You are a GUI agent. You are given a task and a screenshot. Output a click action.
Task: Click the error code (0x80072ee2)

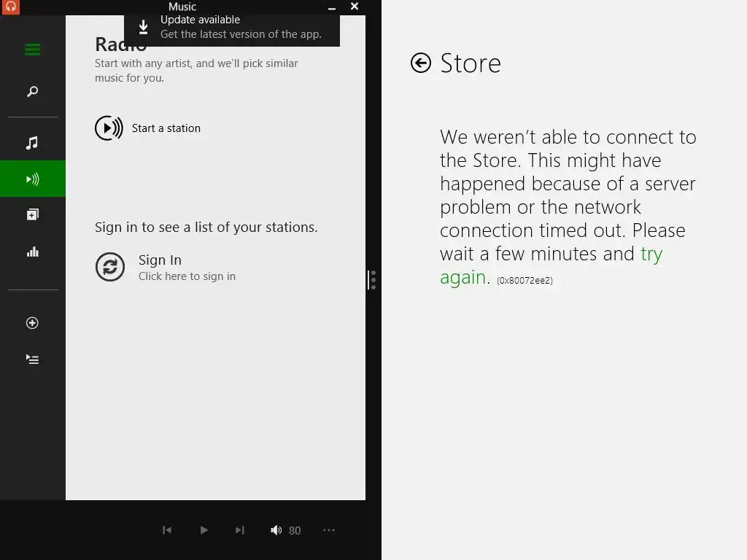(x=525, y=281)
